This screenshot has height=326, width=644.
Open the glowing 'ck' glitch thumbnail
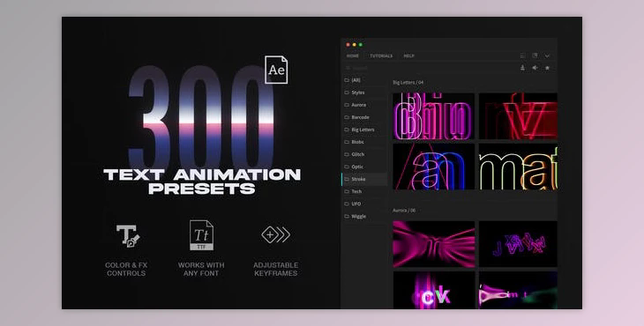tap(434, 290)
